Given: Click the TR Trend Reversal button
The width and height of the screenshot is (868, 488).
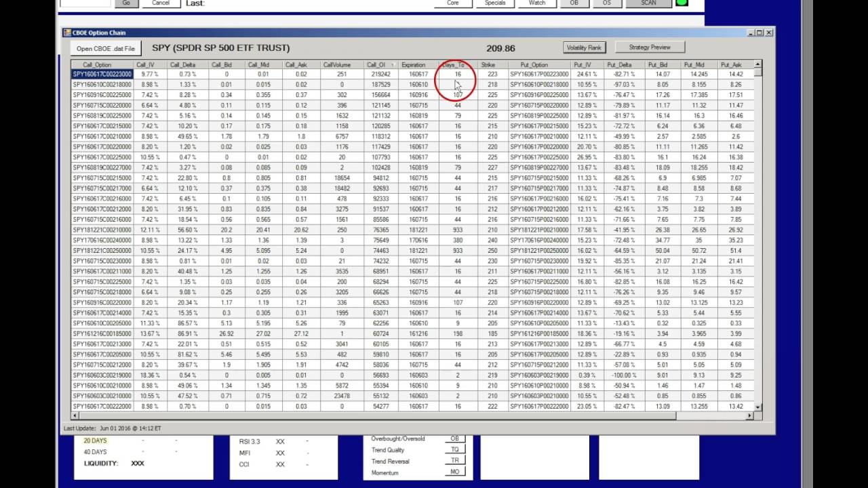Looking at the screenshot, I should [x=455, y=461].
